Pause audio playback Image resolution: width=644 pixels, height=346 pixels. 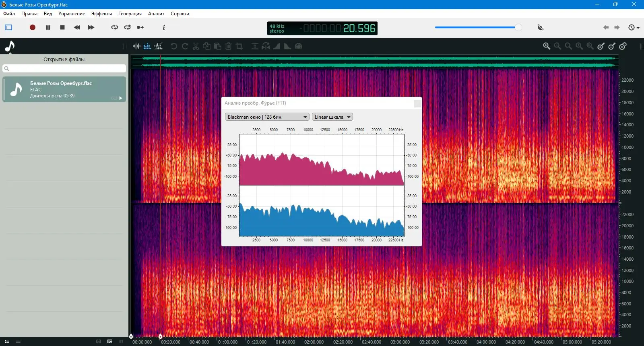pyautogui.click(x=48, y=27)
